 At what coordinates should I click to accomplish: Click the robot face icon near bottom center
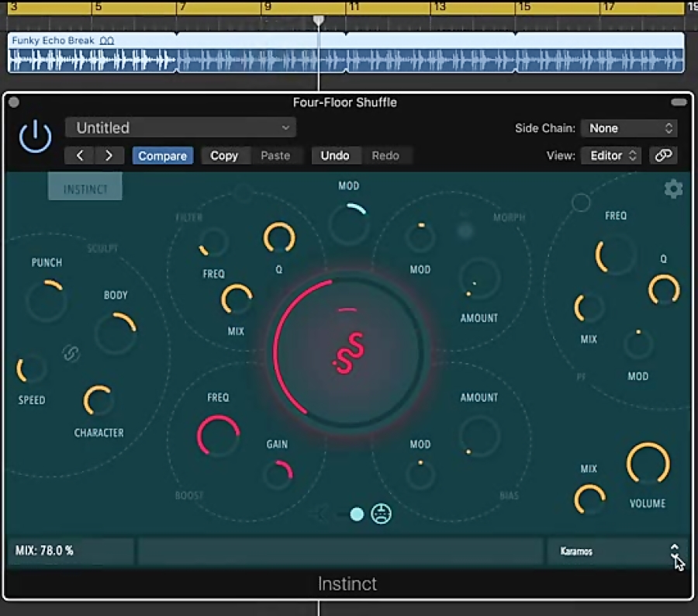tap(381, 514)
